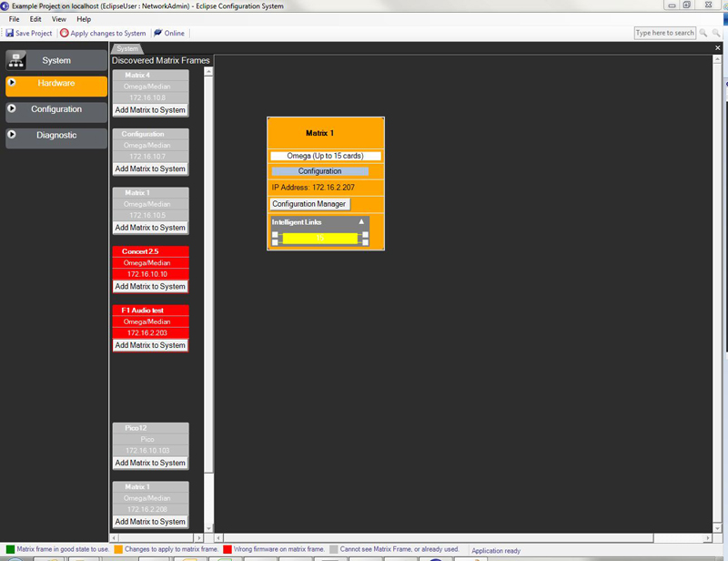Collapse the Intelligent Links panel
This screenshot has height=561, width=728.
(x=361, y=222)
